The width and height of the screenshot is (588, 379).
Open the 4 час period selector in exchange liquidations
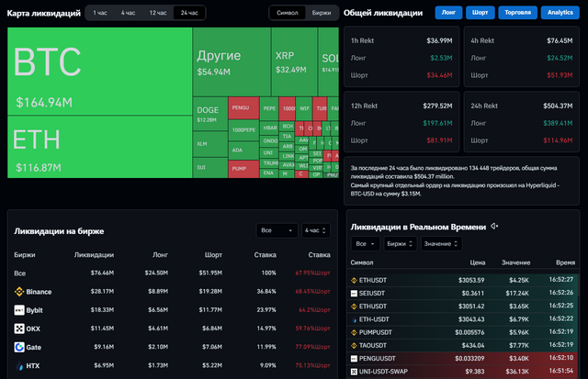tap(316, 230)
